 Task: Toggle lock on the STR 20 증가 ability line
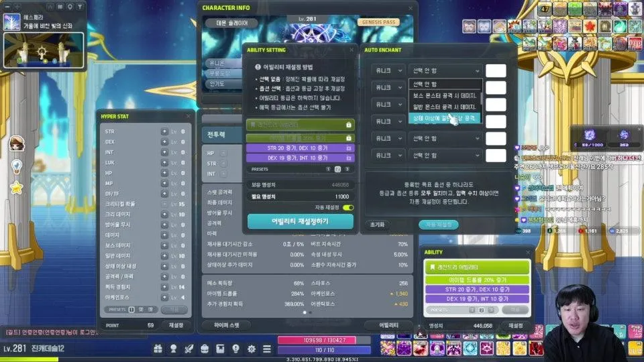[x=348, y=147]
